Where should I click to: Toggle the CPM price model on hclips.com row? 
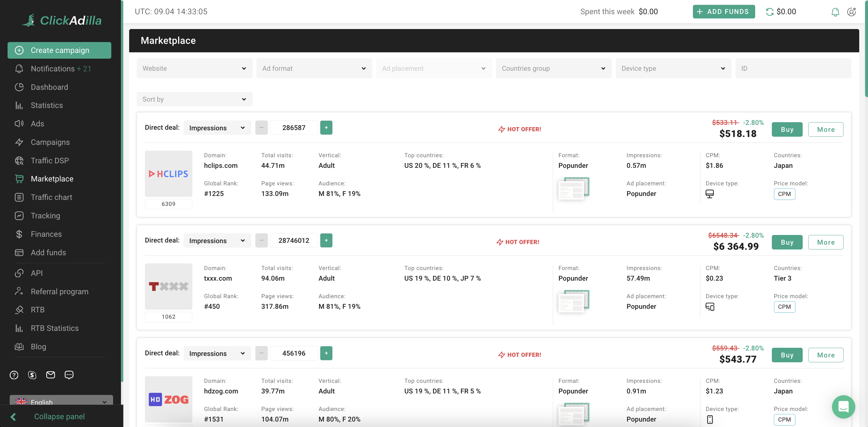785,194
